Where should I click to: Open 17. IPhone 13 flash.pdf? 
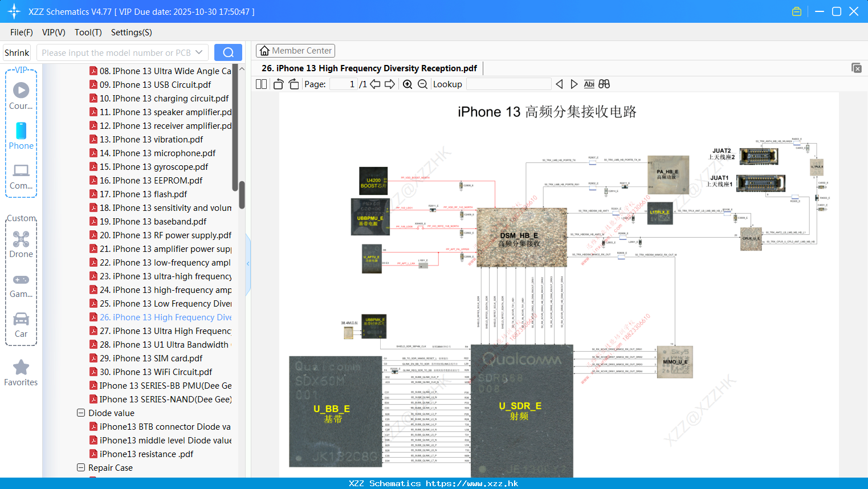point(138,194)
